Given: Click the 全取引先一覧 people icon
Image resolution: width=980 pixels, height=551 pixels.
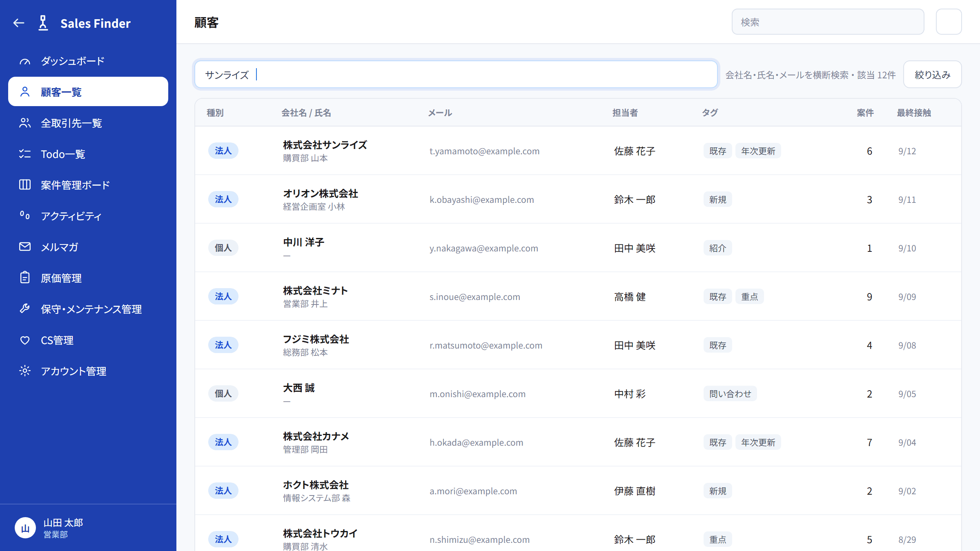Looking at the screenshot, I should click(25, 123).
